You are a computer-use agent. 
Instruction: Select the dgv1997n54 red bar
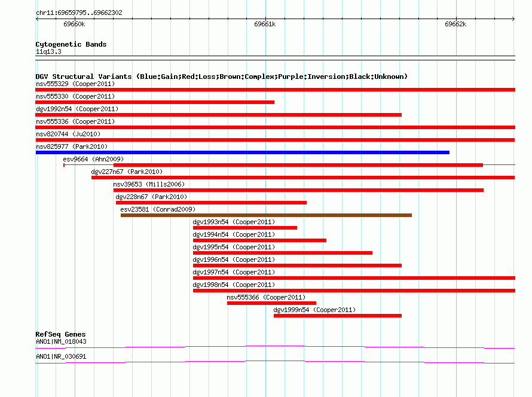coord(354,278)
